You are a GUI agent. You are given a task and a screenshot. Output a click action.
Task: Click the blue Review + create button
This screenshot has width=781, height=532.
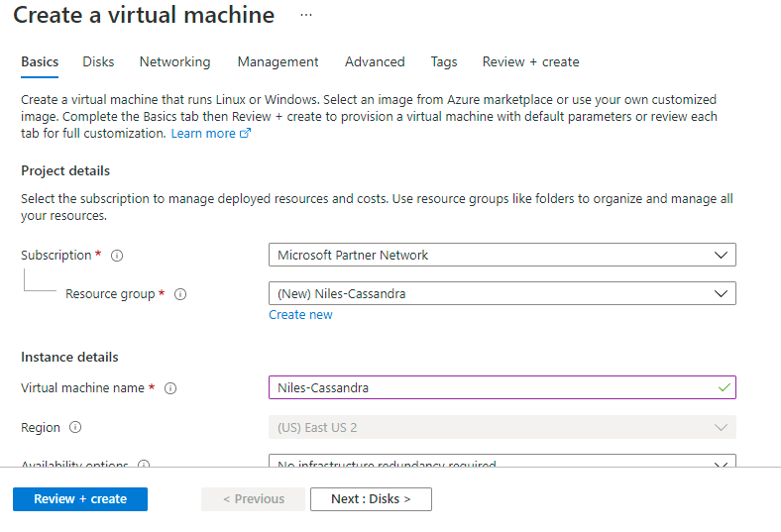[x=80, y=499]
